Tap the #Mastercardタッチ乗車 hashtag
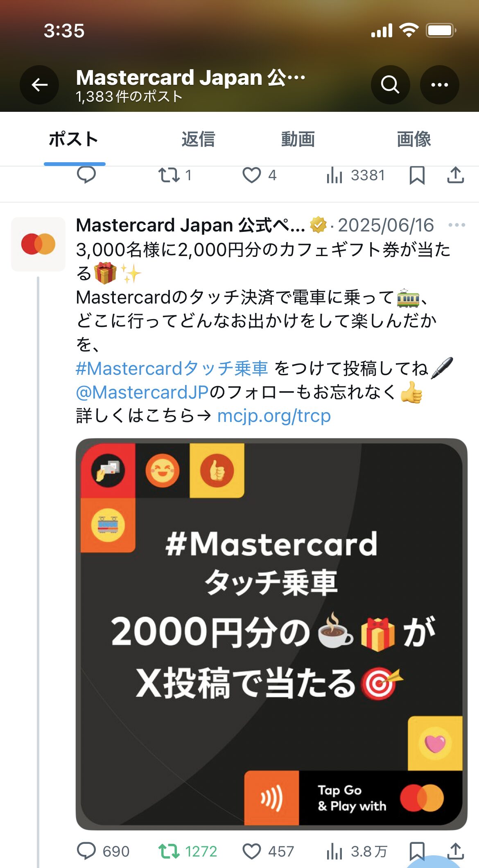The image size is (479, 868). pyautogui.click(x=172, y=368)
